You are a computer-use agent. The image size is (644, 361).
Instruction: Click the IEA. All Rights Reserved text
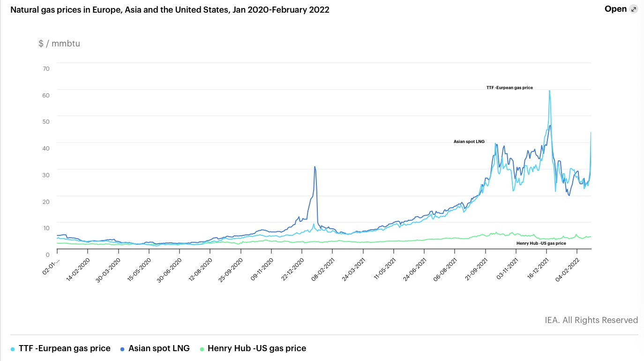(x=591, y=320)
